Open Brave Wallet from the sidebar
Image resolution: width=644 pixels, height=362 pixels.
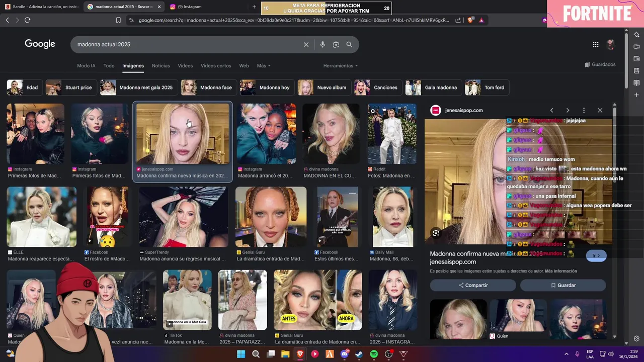pos(636,59)
